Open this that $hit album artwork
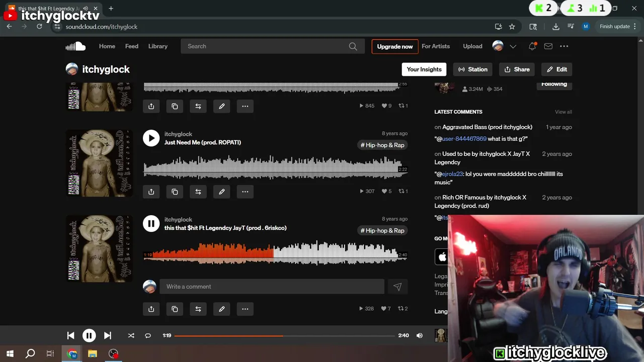The image size is (644, 362). coord(99,248)
